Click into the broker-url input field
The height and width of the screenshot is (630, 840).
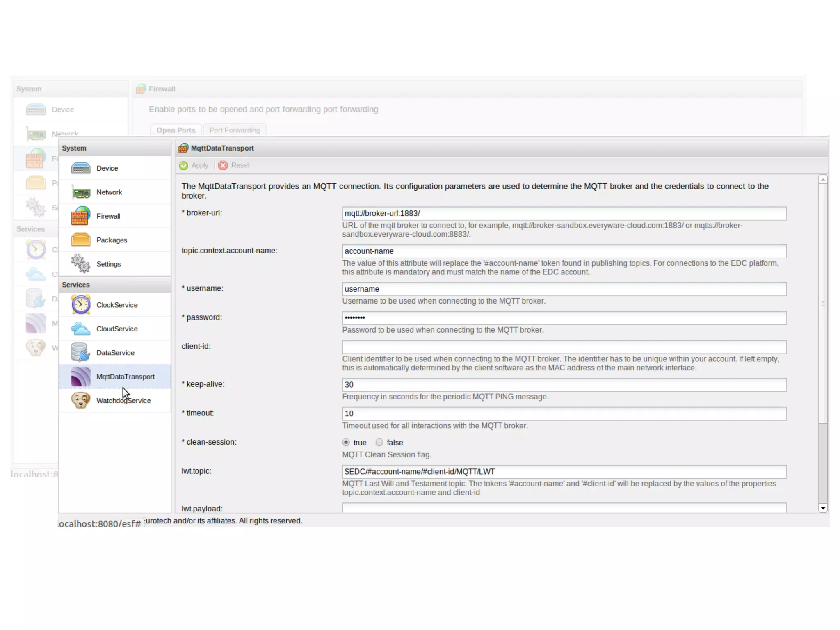point(564,213)
